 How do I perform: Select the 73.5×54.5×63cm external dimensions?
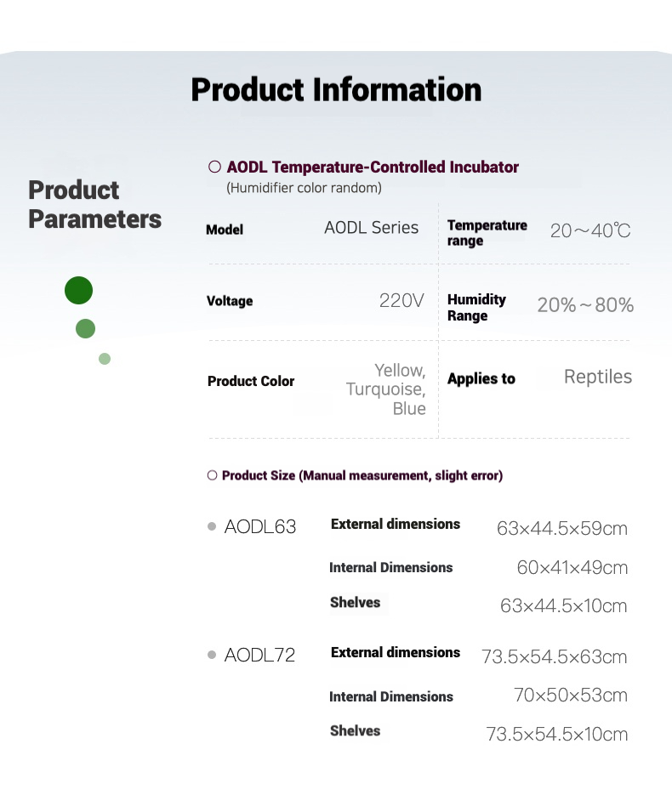coord(555,657)
